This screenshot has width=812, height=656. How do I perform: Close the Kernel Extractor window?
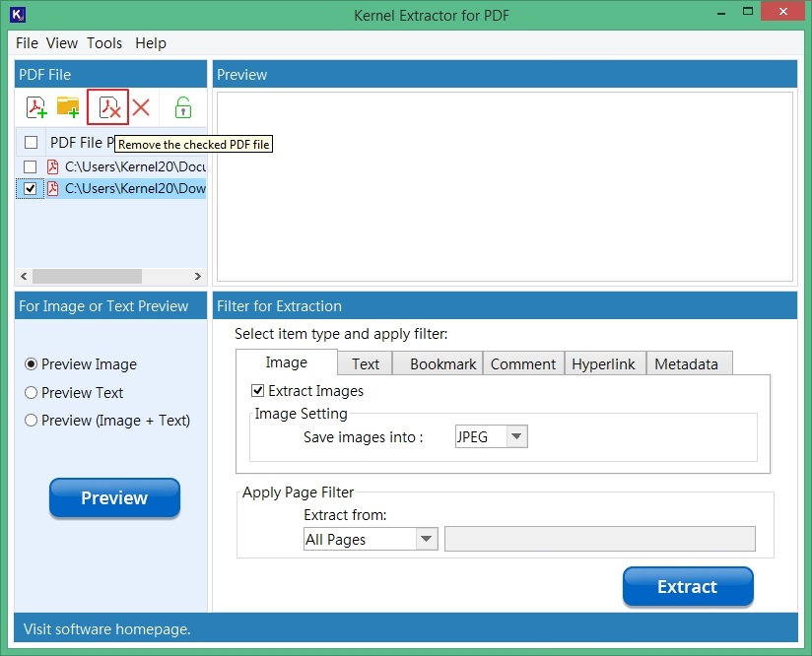[782, 12]
